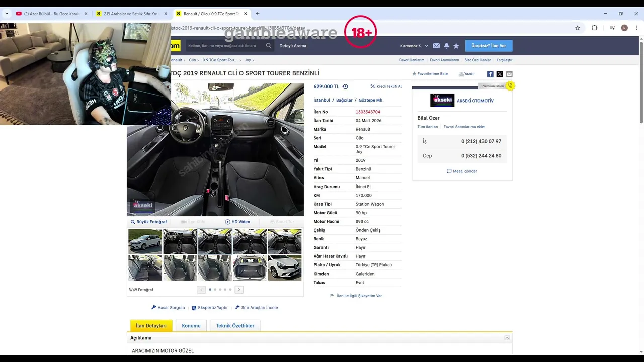Click Clio breadcrumb link
644x362 pixels.
(x=192, y=60)
